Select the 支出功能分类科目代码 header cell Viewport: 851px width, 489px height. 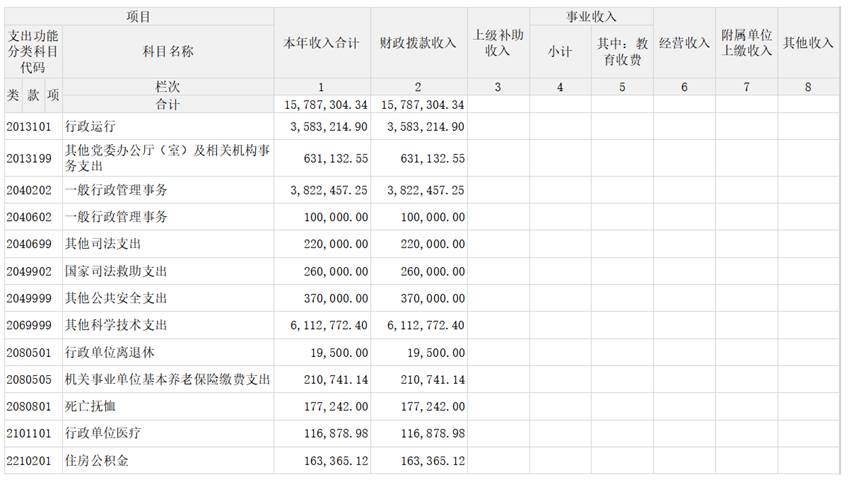coord(33,52)
